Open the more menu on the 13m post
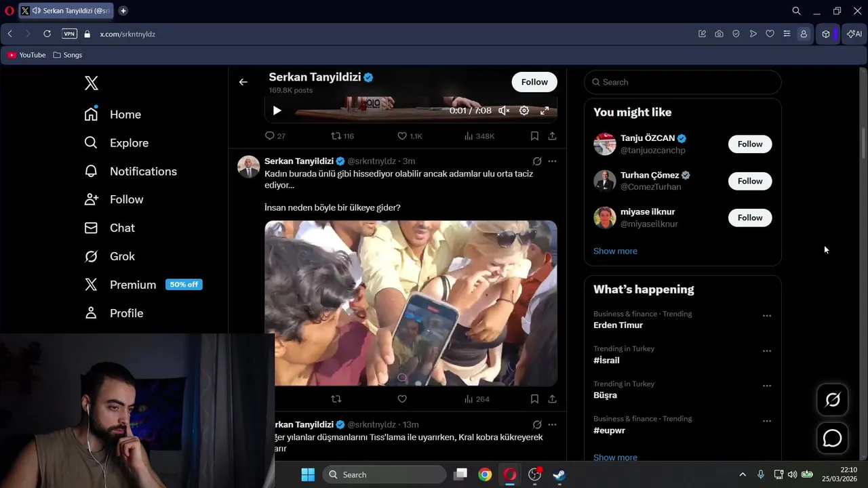 pos(552,425)
